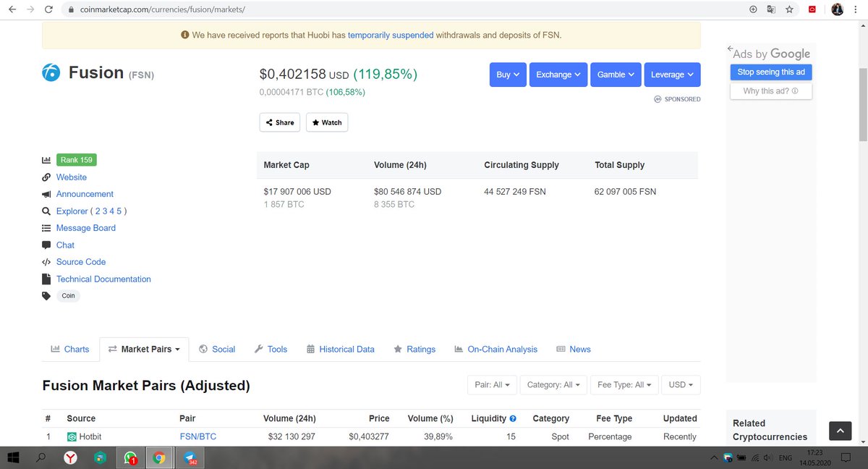Bookmark this page with the star icon
868x469 pixels.
point(789,10)
